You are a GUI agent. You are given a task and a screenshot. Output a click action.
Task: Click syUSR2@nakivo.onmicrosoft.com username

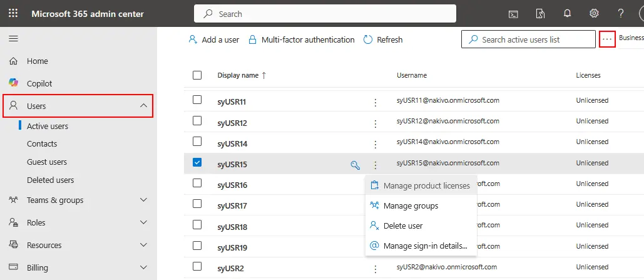[x=447, y=267]
